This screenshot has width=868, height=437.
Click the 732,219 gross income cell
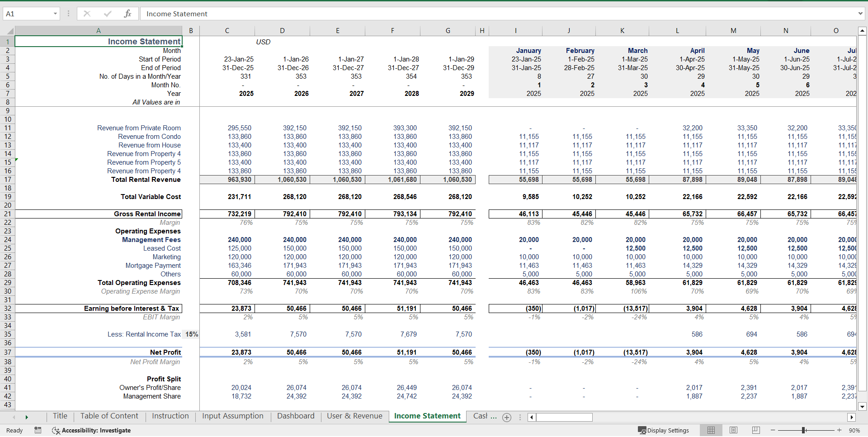(x=227, y=214)
